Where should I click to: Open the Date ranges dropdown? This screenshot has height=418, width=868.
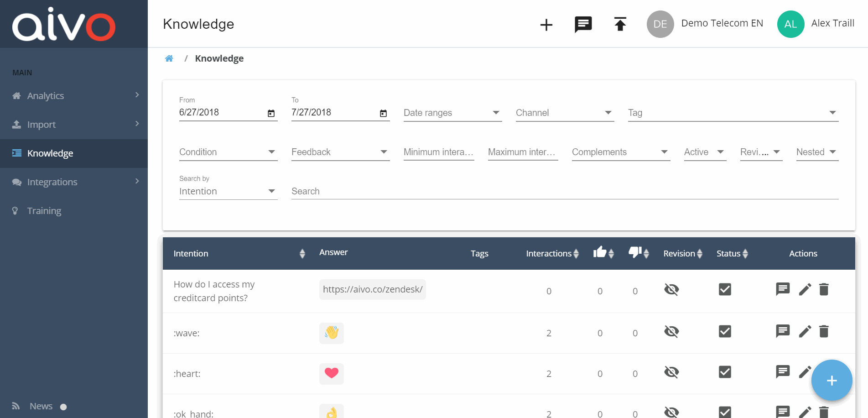pyautogui.click(x=452, y=113)
